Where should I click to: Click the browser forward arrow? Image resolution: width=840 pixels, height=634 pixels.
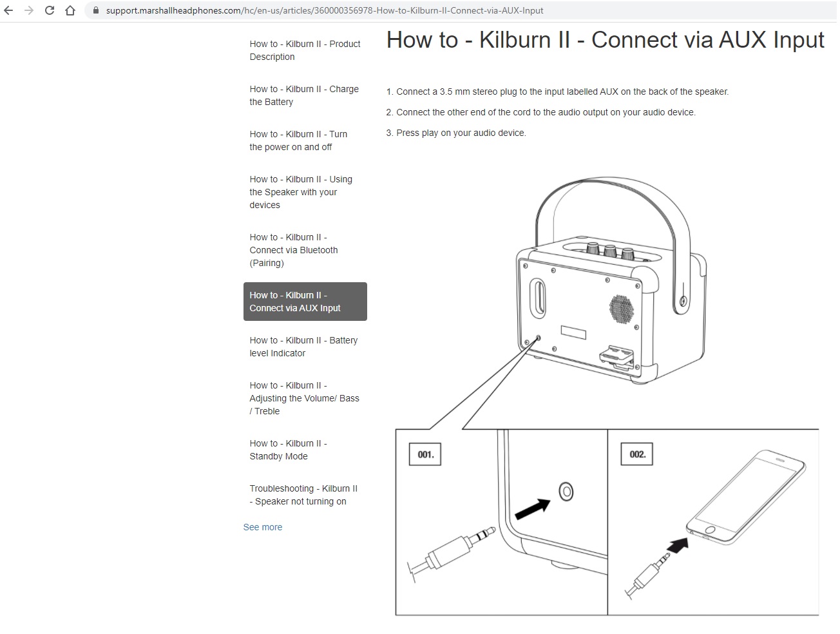[x=28, y=10]
